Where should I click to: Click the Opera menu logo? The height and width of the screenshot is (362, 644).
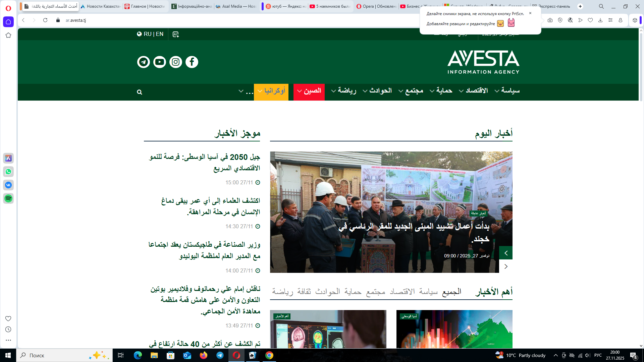coord(8,8)
